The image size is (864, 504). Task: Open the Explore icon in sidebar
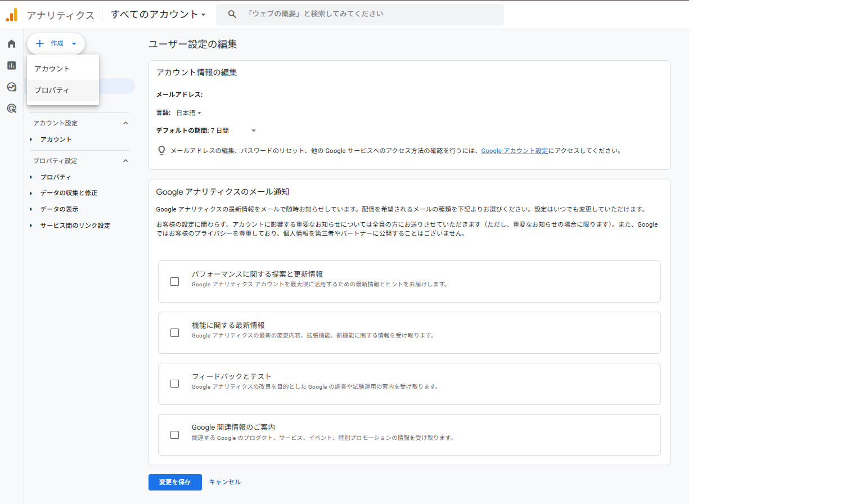pos(12,87)
